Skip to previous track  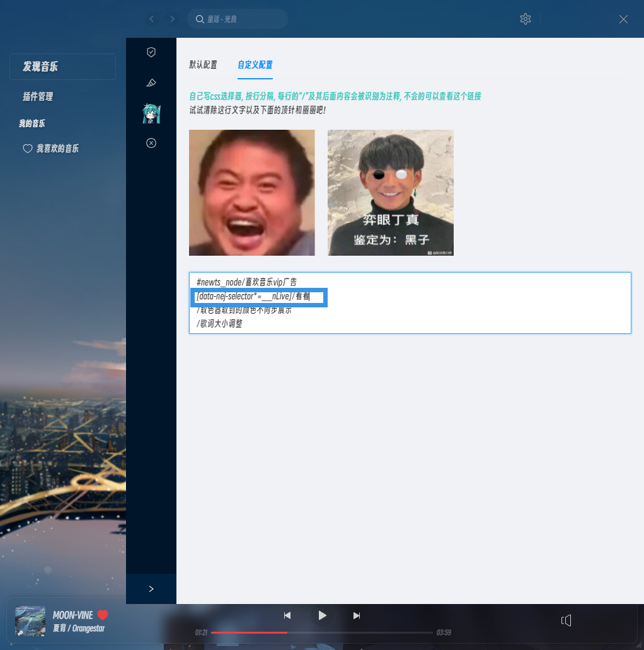point(287,615)
